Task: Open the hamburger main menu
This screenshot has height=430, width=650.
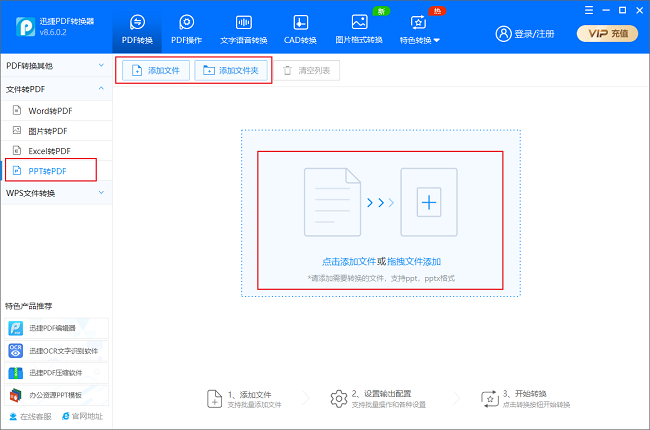Action: coord(589,10)
